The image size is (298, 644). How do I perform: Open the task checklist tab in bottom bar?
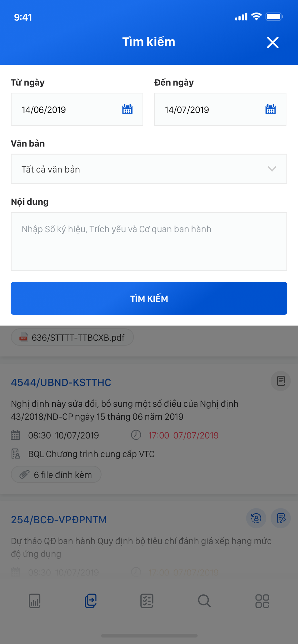pyautogui.click(x=147, y=601)
